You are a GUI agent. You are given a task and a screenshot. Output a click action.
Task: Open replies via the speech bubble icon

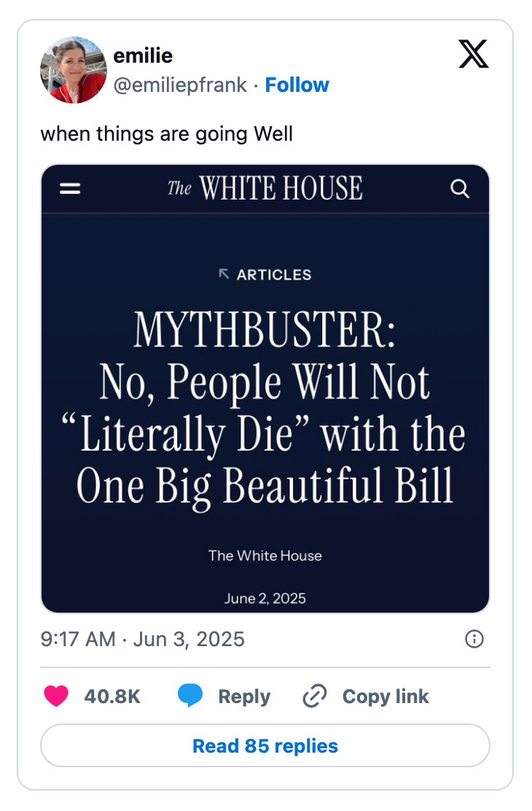[x=189, y=696]
